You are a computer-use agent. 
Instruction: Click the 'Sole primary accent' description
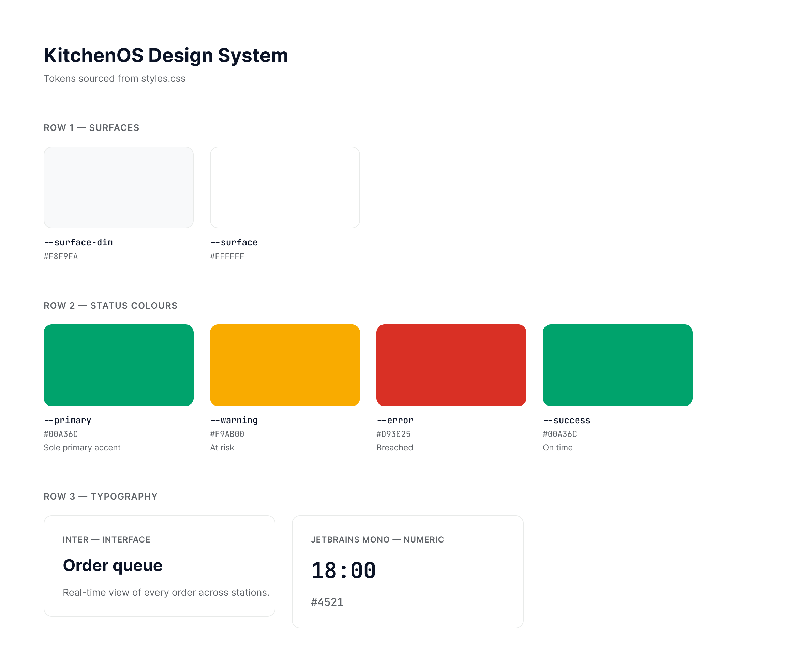coord(82,448)
